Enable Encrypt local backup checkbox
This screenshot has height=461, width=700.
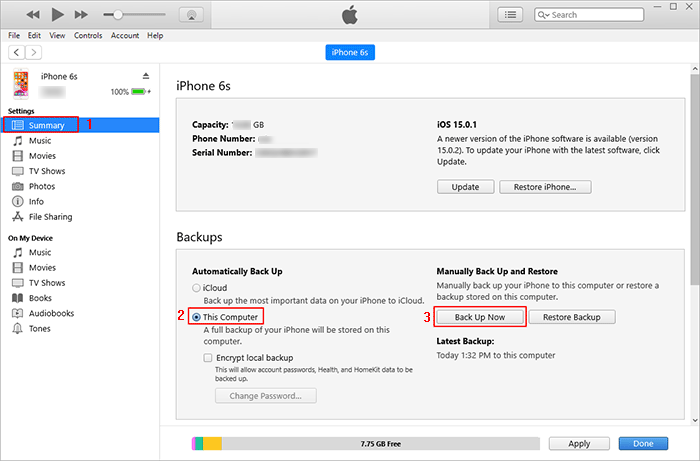208,357
